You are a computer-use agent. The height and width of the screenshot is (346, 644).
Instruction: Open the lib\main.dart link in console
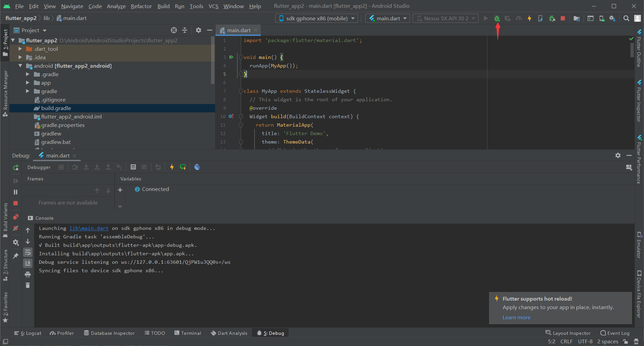[89, 229]
